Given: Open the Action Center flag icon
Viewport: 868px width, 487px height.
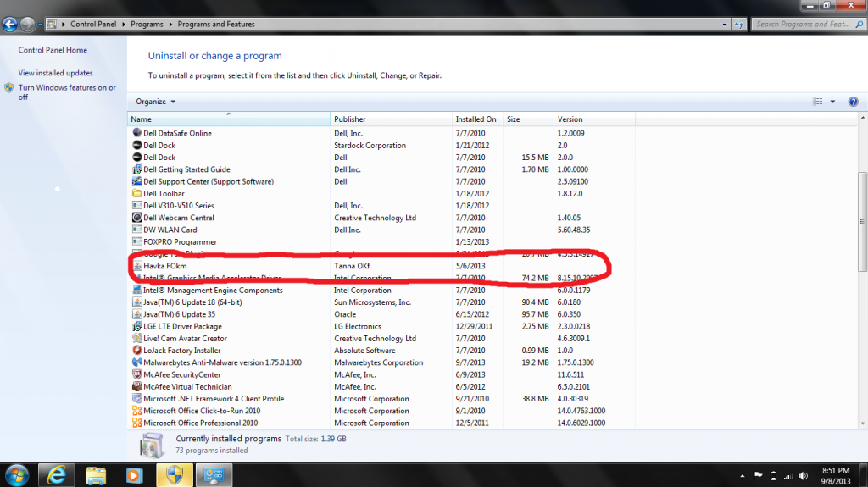Looking at the screenshot, I should pyautogui.click(x=758, y=476).
